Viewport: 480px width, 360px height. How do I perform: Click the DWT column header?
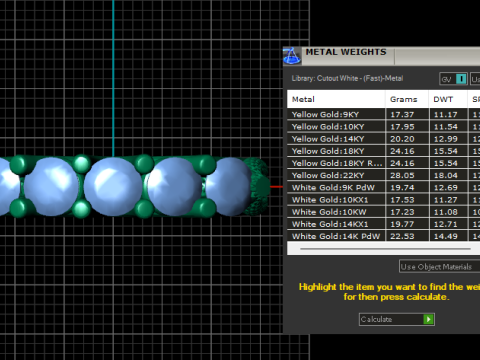(x=448, y=99)
